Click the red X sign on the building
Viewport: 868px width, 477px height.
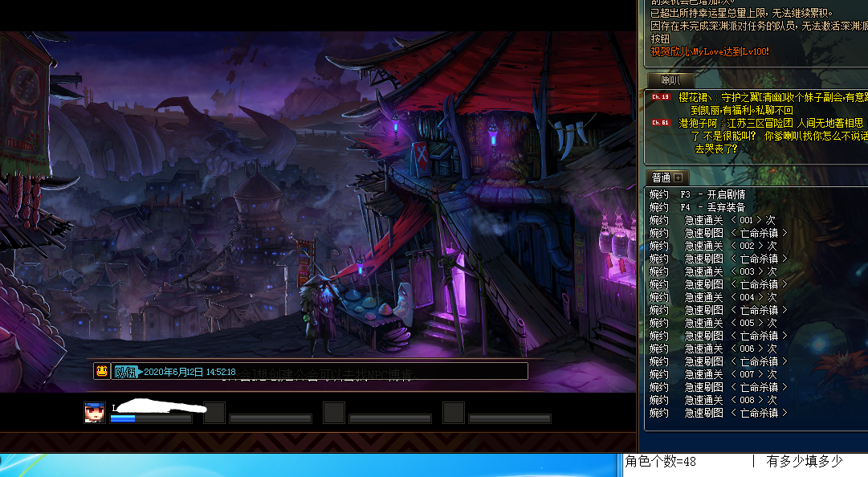[x=422, y=157]
